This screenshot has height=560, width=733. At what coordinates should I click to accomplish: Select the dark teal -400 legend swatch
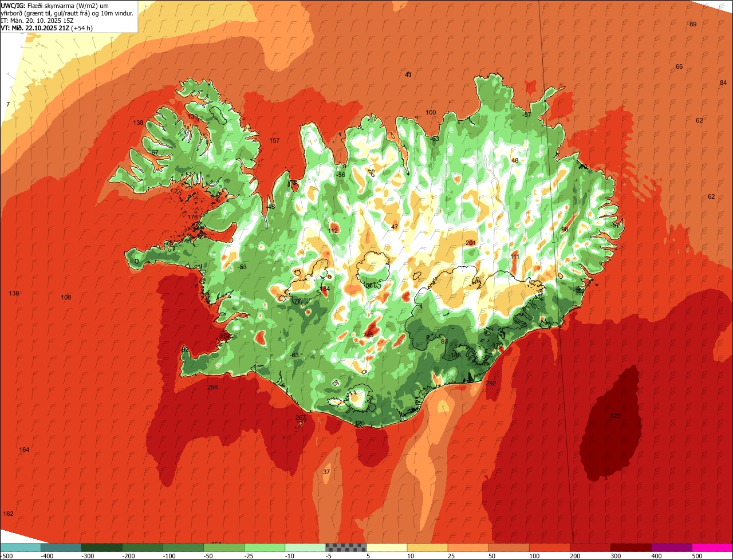(61, 547)
